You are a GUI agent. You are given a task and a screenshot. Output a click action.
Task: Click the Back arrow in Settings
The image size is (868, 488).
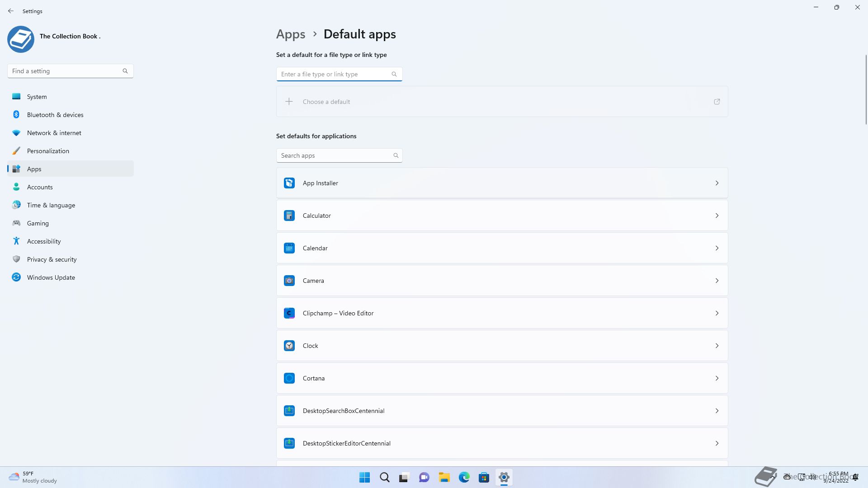coord(11,11)
